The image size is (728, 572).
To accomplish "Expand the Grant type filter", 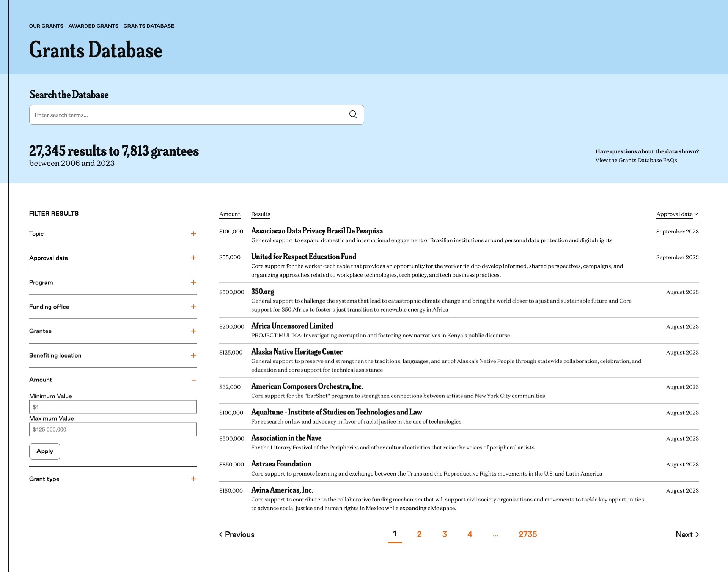I will click(193, 479).
